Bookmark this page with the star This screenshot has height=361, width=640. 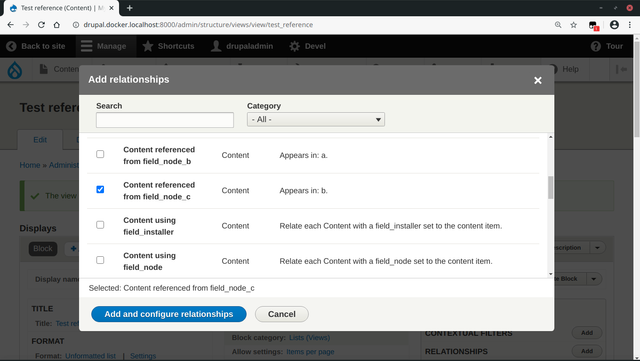(573, 25)
